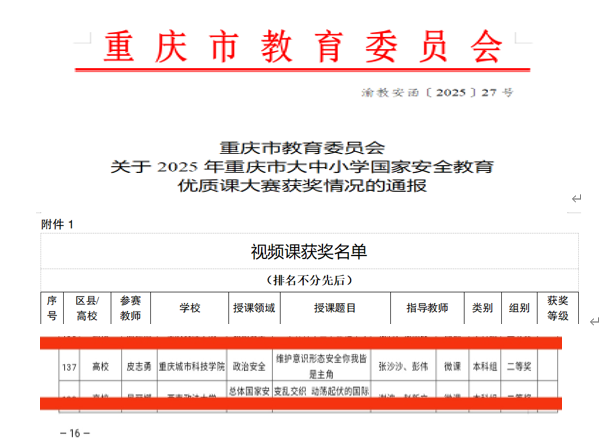Click the page number 16 at bottom

pyautogui.click(x=74, y=433)
